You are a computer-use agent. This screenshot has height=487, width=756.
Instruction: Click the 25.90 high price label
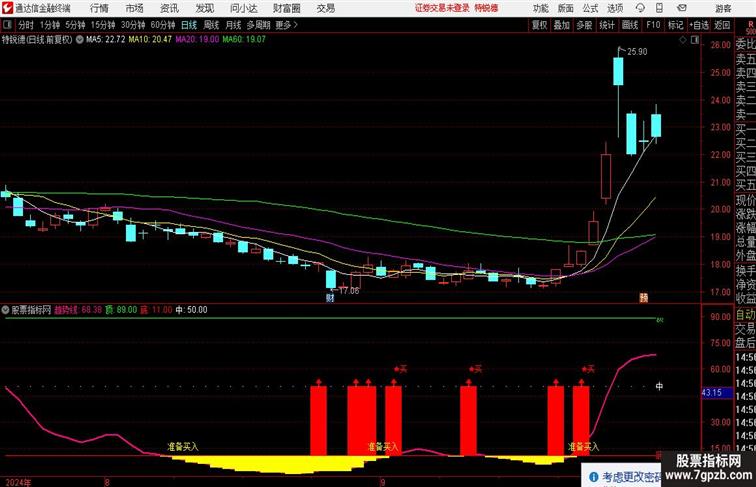pos(637,52)
